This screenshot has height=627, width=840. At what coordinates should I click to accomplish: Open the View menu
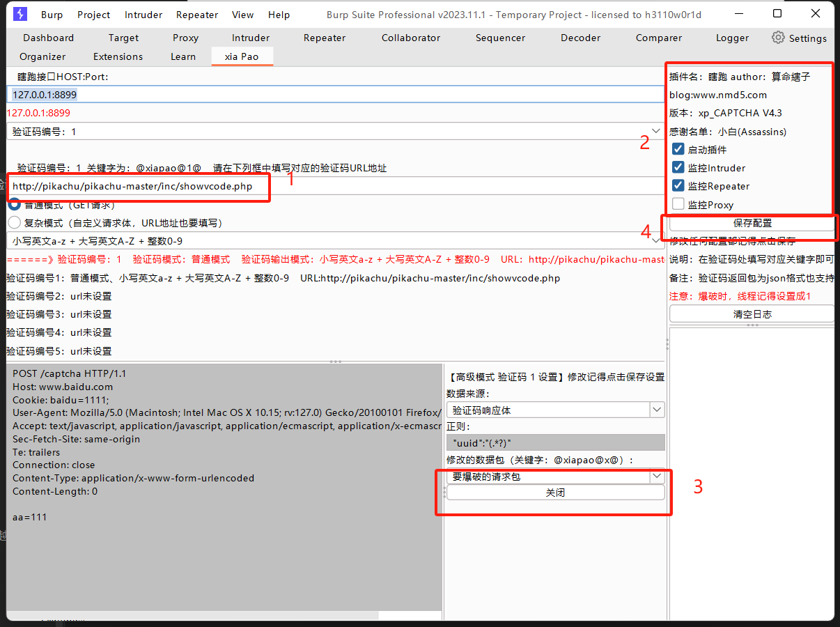point(243,15)
